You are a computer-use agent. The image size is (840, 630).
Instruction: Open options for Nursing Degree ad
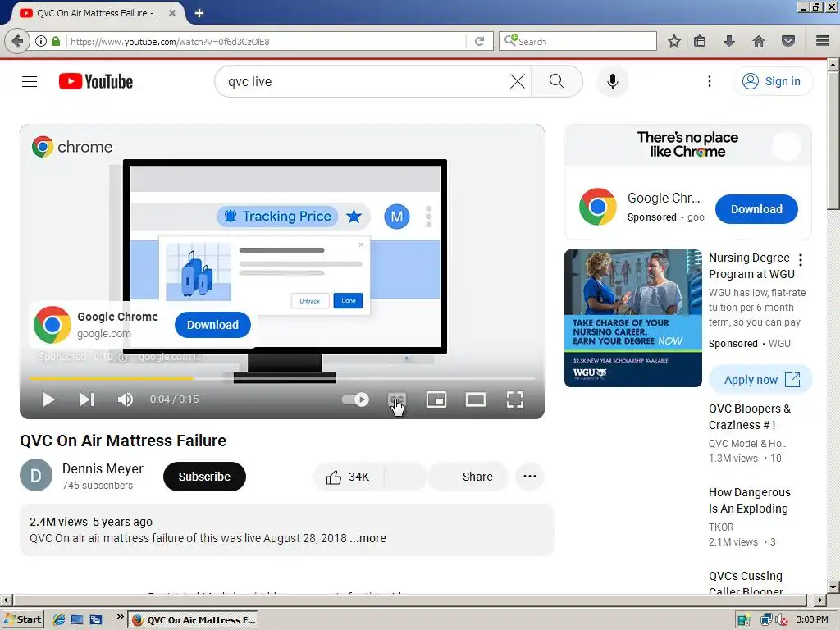point(801,260)
